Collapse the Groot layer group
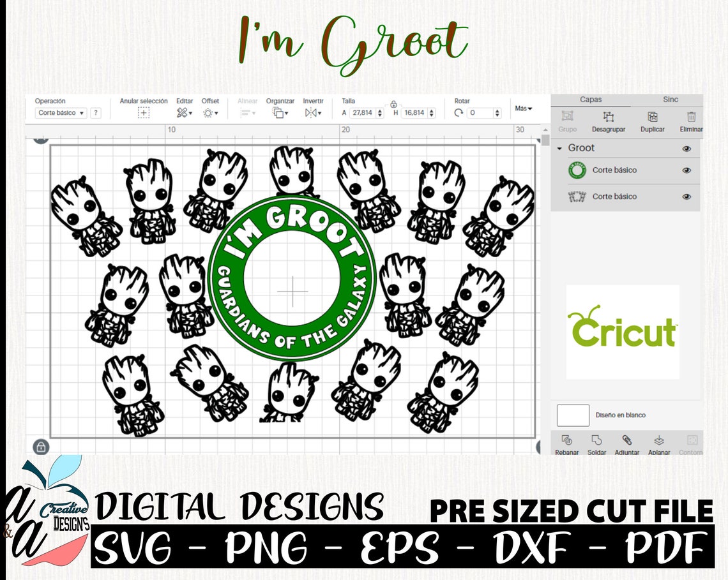This screenshot has height=580, width=728. point(559,148)
